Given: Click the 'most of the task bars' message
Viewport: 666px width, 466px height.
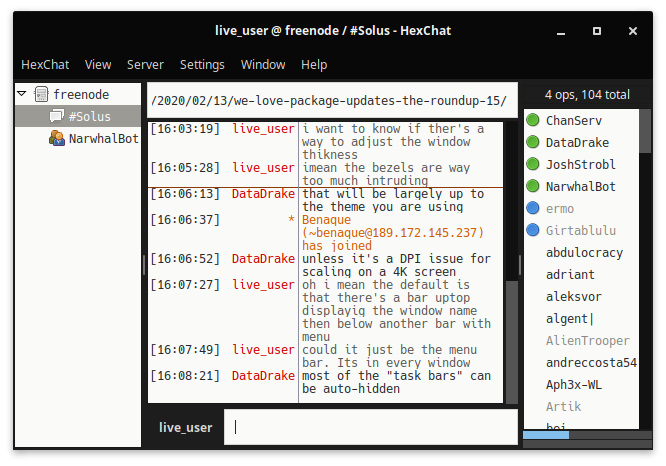Looking at the screenshot, I should tap(396, 382).
